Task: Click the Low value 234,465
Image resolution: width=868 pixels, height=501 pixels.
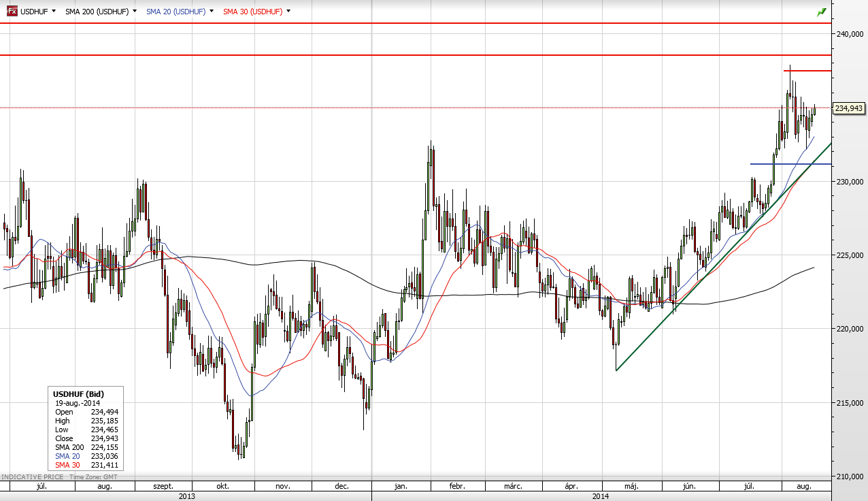Action: [105, 430]
